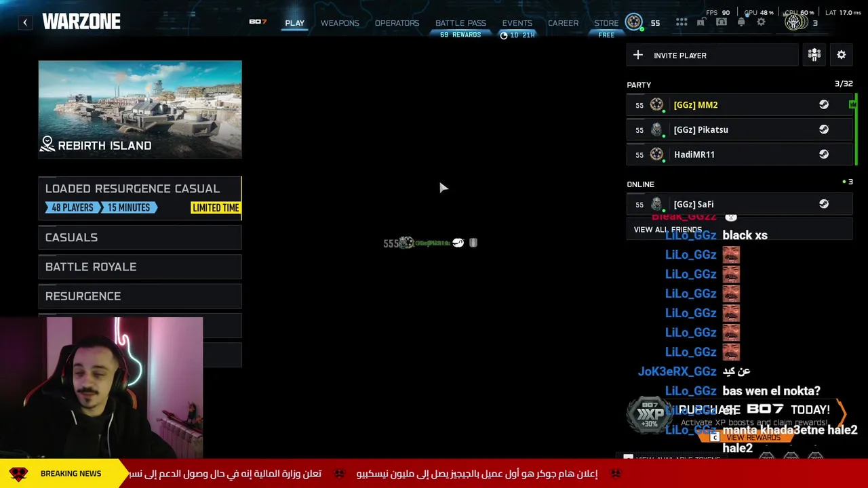This screenshot has height=488, width=868.
Task: Click Steam icon on [GGz] MM2 row
Action: 824,104
